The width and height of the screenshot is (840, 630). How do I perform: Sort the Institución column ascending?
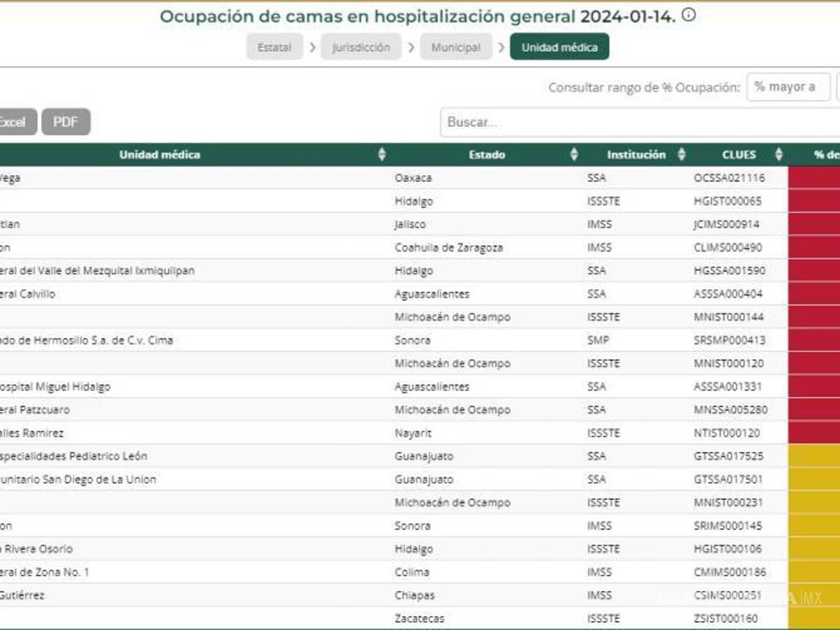click(681, 155)
